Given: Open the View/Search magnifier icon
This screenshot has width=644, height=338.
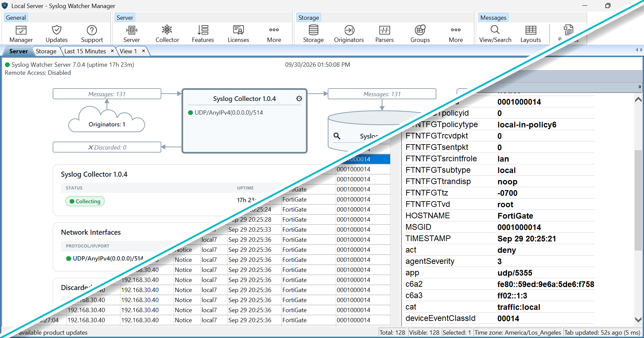Looking at the screenshot, I should [495, 34].
